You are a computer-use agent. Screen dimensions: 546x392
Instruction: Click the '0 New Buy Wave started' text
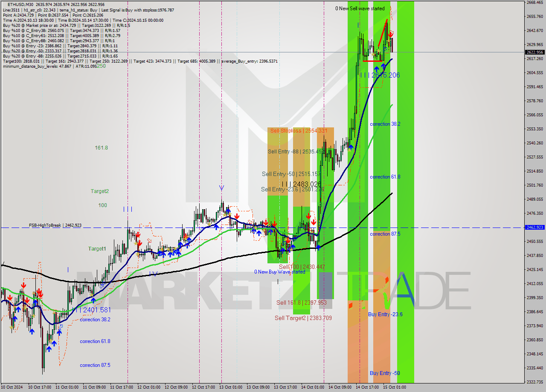pyautogui.click(x=280, y=272)
